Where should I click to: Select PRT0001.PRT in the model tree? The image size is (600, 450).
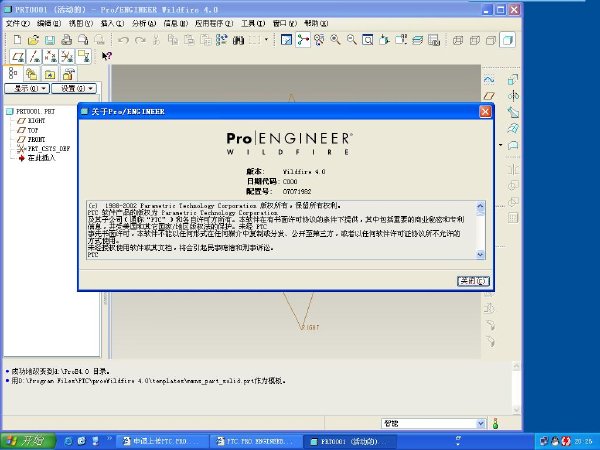point(31,111)
